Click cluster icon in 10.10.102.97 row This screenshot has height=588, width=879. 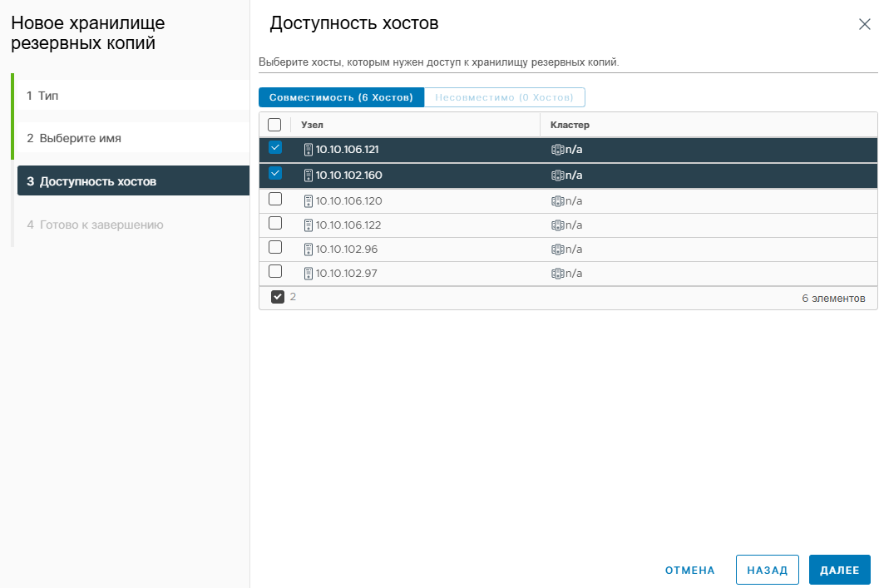(x=557, y=274)
